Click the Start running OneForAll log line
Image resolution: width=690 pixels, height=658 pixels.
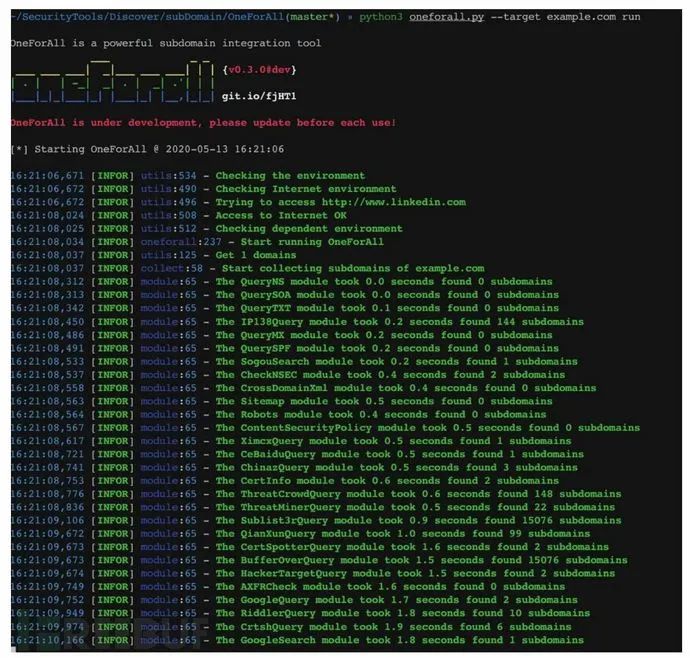point(317,241)
